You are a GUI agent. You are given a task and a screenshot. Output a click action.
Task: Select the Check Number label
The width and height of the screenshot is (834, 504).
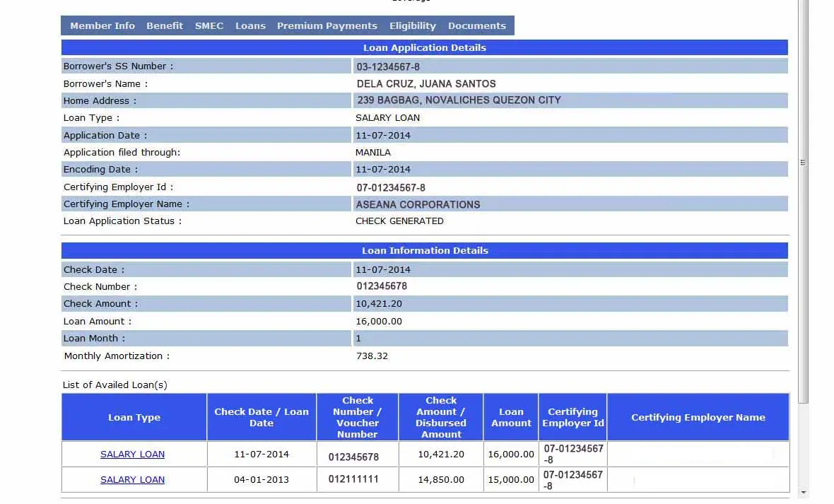tap(100, 286)
